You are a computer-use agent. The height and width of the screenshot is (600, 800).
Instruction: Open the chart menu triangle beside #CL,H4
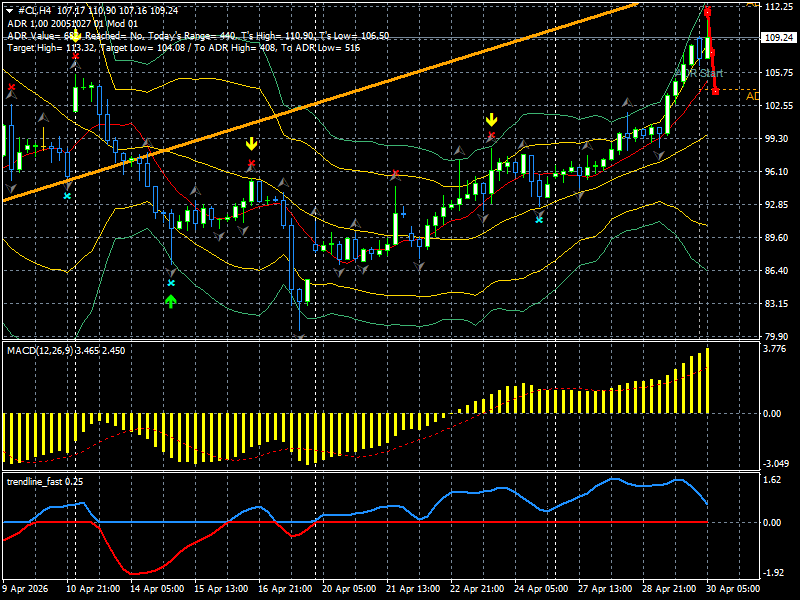10,11
